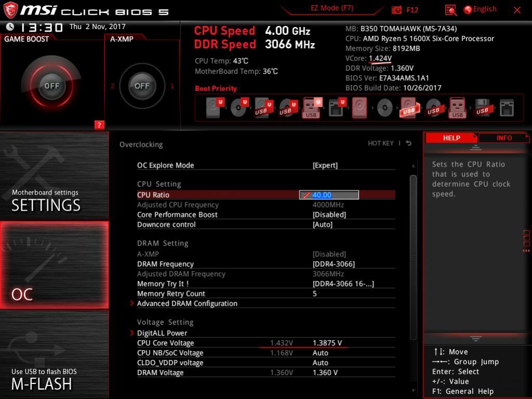The height and width of the screenshot is (399, 532).
Task: Toggle the A-XMP OFF knob
Action: tap(142, 86)
